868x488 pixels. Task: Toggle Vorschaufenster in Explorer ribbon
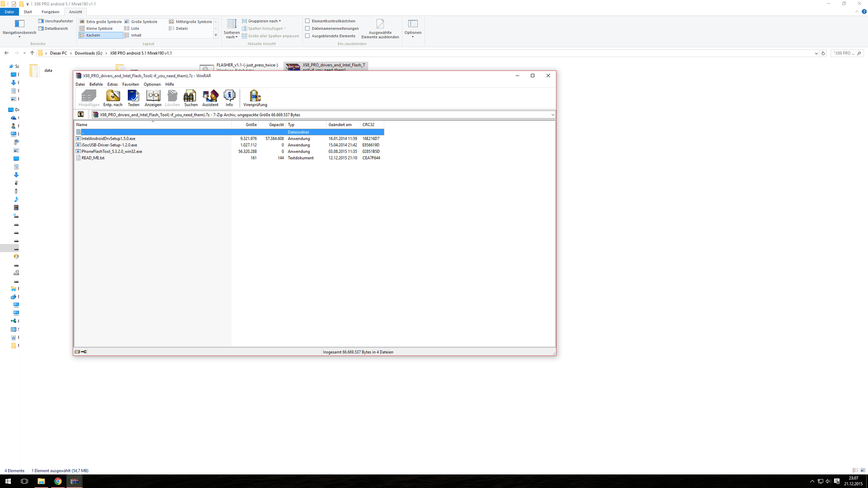[56, 21]
